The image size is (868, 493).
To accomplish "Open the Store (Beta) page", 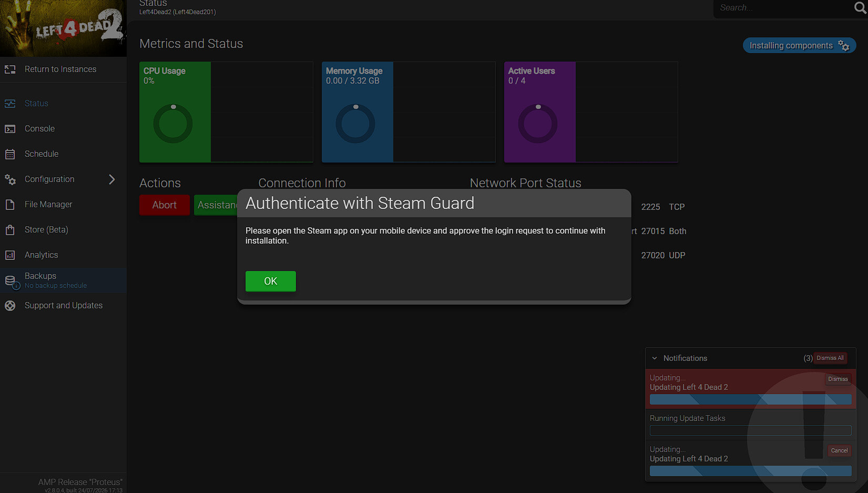I will click(x=46, y=230).
